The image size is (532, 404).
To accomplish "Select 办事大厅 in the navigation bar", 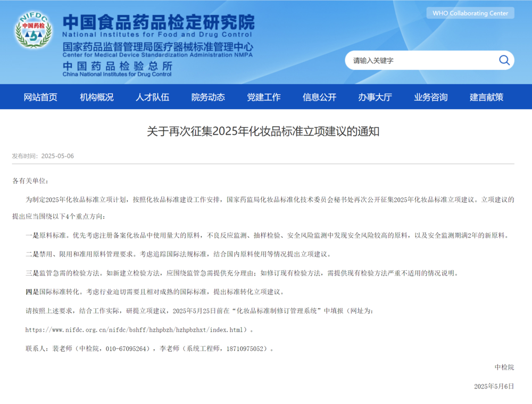I will pyautogui.click(x=375, y=97).
